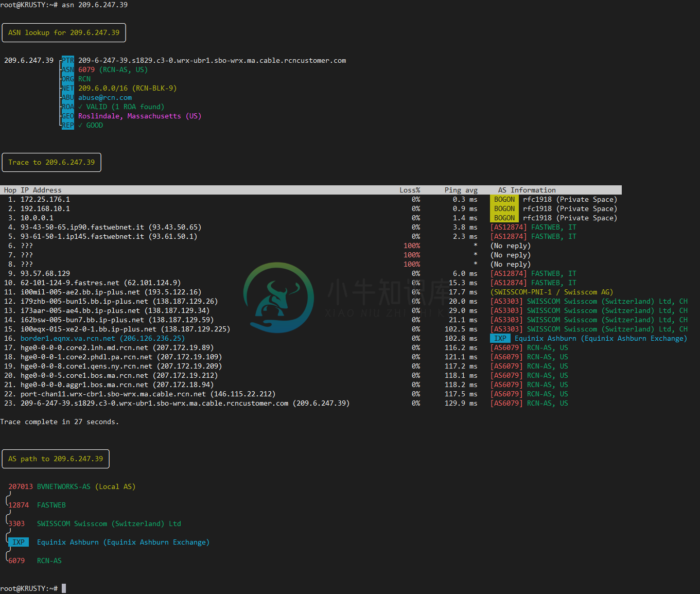Viewport: 700px width, 594px height.
Task: Click the ASN tag in lookup block
Action: 68,69
